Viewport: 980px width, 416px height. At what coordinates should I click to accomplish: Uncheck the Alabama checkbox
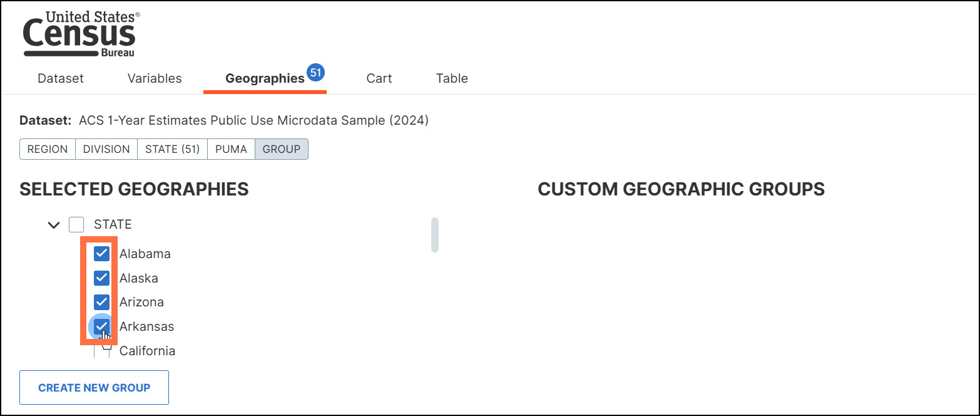coord(101,254)
